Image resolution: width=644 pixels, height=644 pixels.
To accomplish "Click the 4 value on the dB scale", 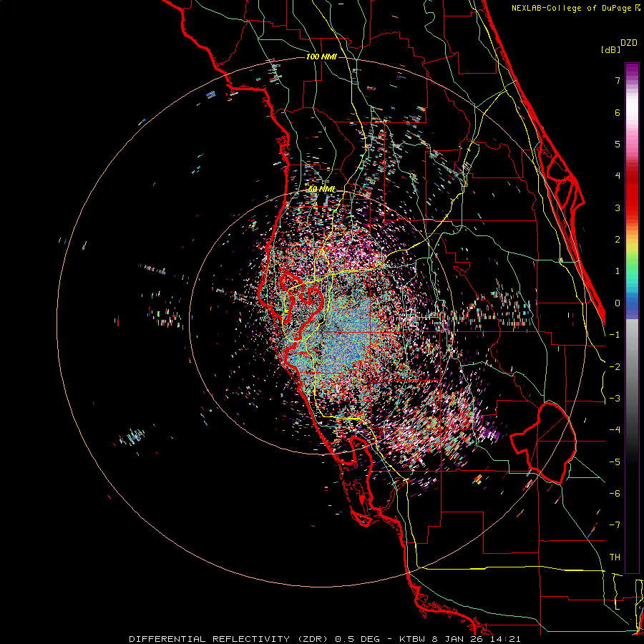I will [x=618, y=176].
